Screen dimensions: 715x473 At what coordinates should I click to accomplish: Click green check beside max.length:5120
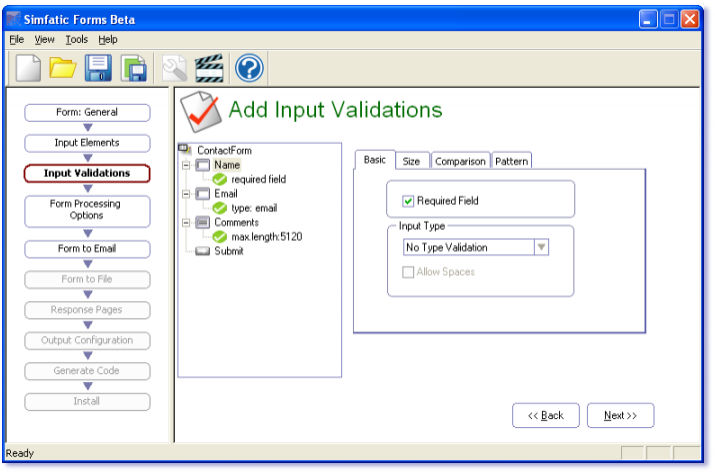click(220, 237)
